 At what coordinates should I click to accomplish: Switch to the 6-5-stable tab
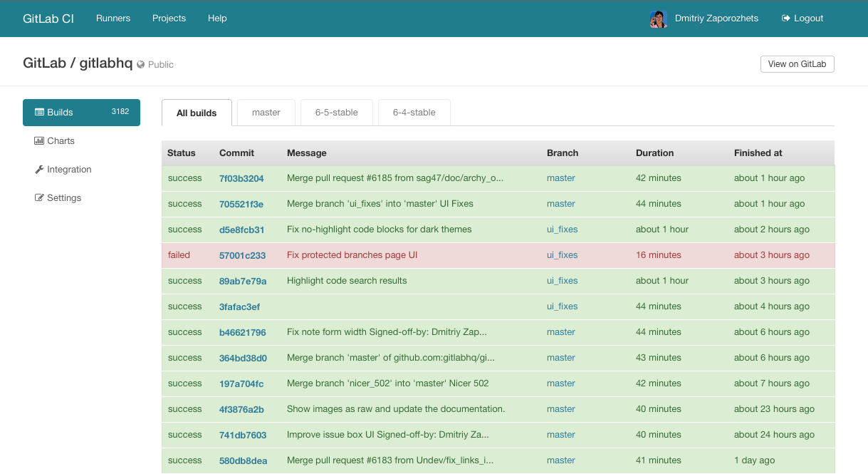[336, 113]
